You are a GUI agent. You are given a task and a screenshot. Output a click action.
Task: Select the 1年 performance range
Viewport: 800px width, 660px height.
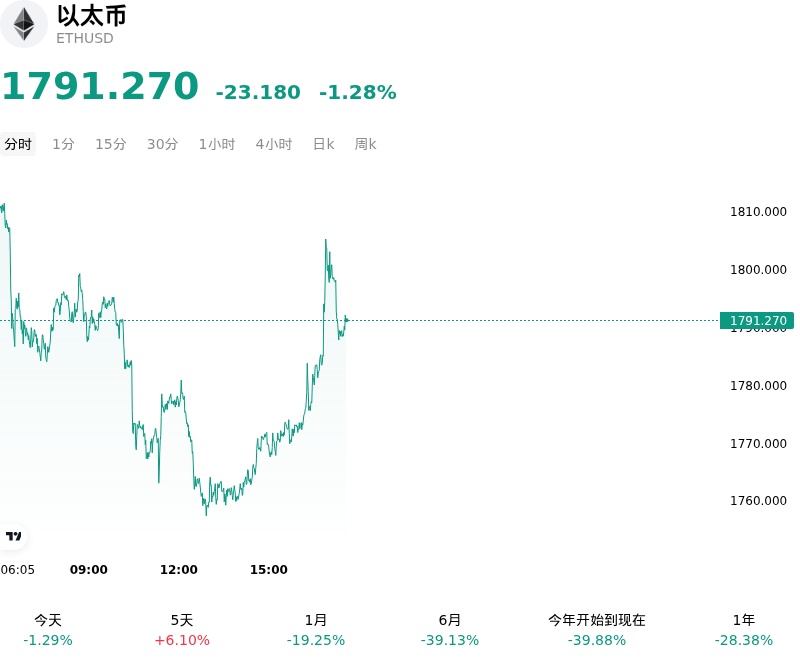(x=743, y=630)
